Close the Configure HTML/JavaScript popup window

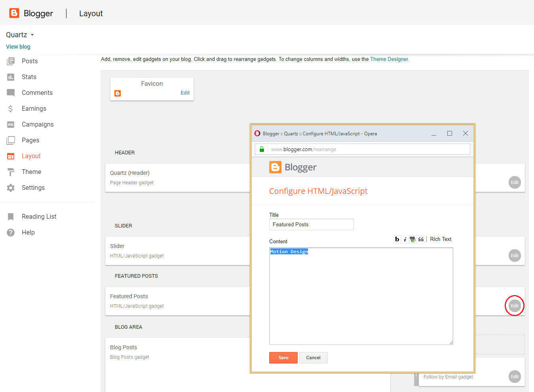click(466, 133)
